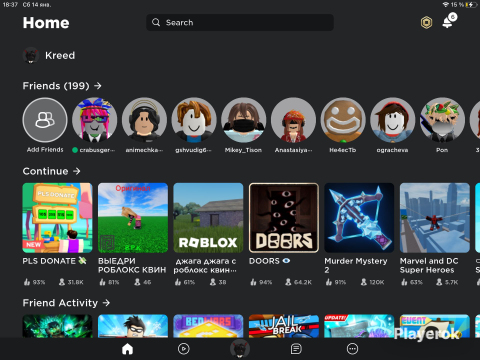This screenshot has height=360, width=480.
Task: Open Marvel and DC Super Heroes thumbnail
Action: click(435, 218)
